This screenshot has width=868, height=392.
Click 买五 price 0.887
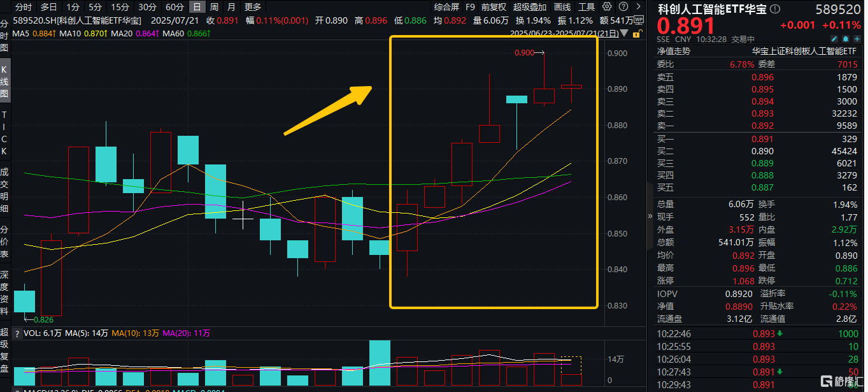point(763,187)
